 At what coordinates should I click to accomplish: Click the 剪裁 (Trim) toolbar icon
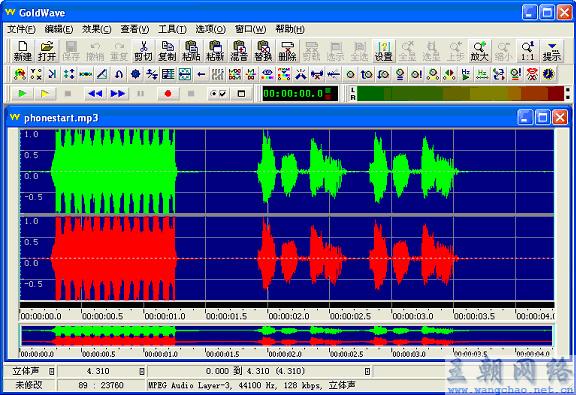(312, 51)
